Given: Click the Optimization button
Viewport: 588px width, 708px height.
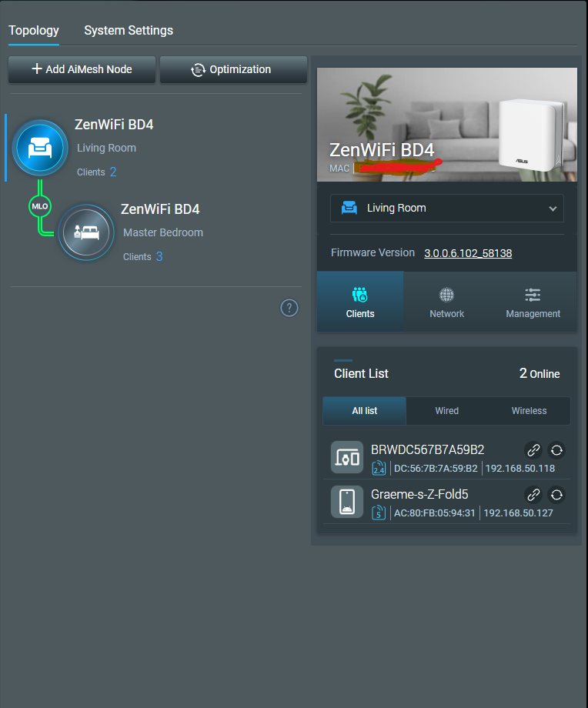Looking at the screenshot, I should click(x=233, y=69).
